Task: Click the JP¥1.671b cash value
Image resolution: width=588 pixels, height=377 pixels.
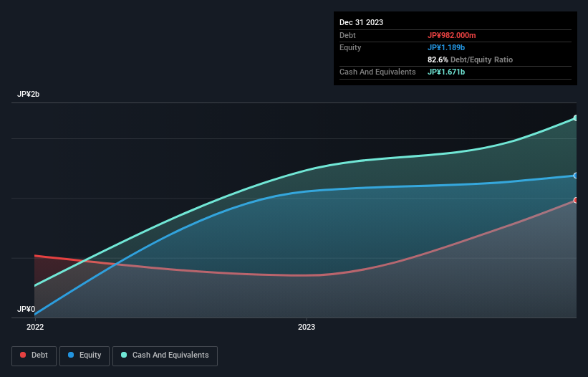Action: point(446,72)
